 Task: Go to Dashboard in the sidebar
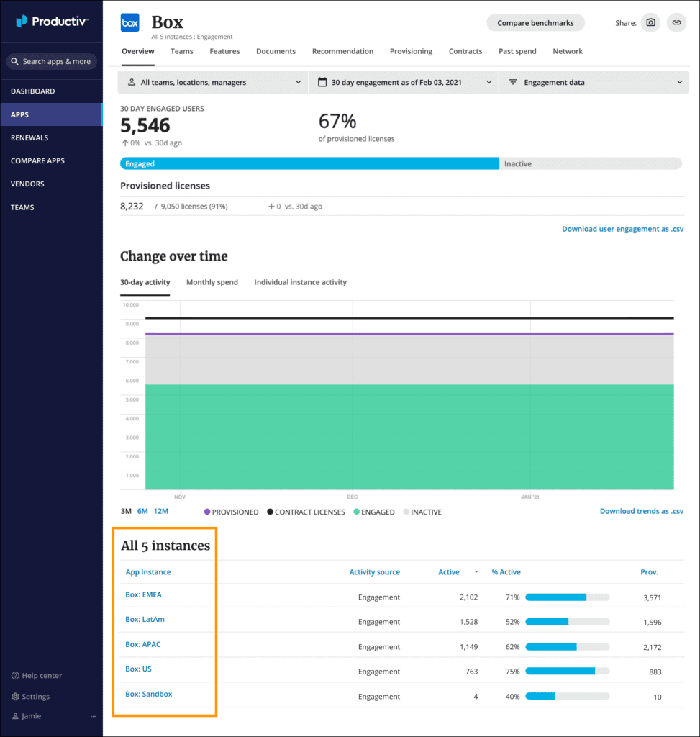coord(52,91)
